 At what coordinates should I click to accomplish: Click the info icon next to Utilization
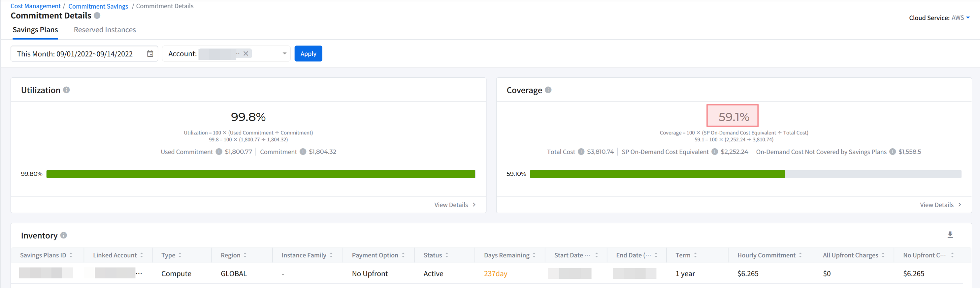pyautogui.click(x=67, y=90)
